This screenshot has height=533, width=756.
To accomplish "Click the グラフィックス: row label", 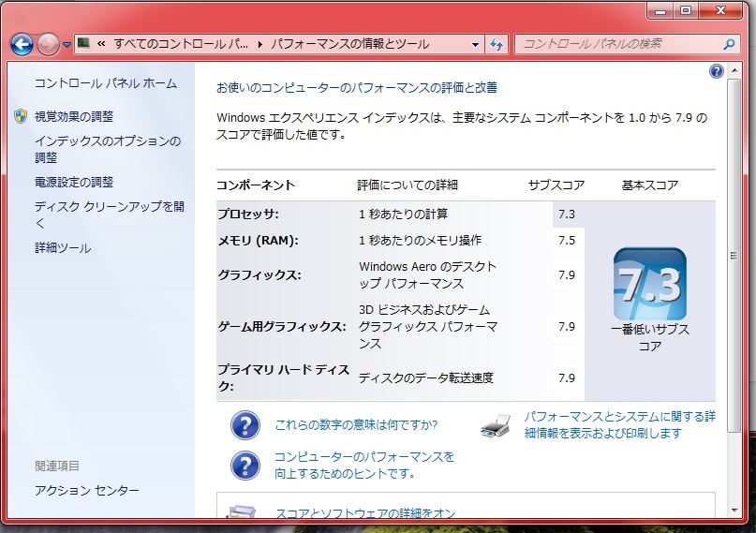I will point(259,275).
